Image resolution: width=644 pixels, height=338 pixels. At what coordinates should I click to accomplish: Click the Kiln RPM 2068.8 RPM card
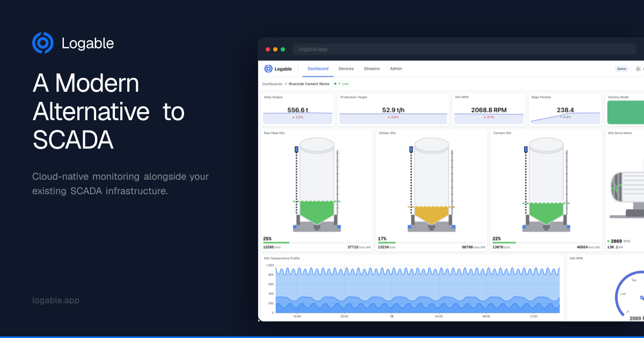pos(489,110)
